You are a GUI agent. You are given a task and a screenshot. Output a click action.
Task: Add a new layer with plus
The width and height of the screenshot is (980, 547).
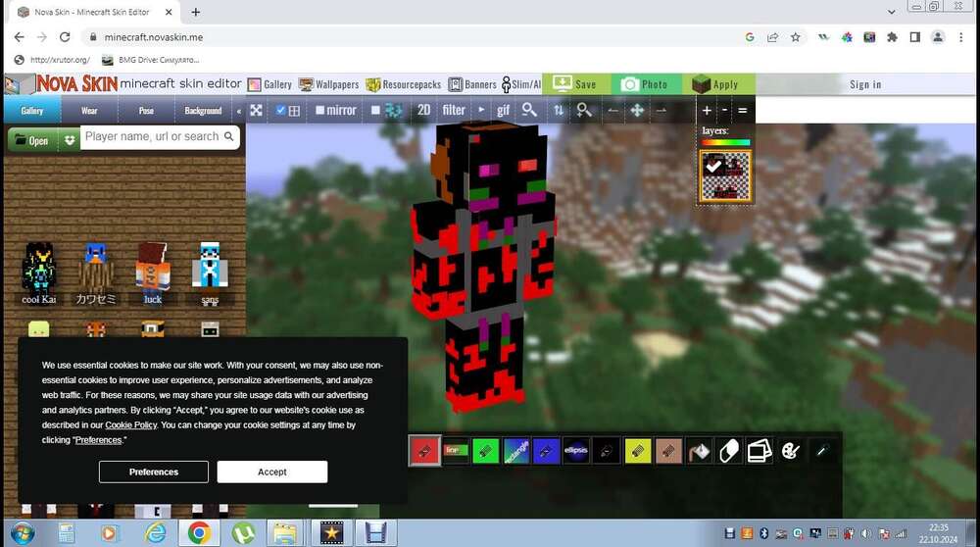pos(707,110)
